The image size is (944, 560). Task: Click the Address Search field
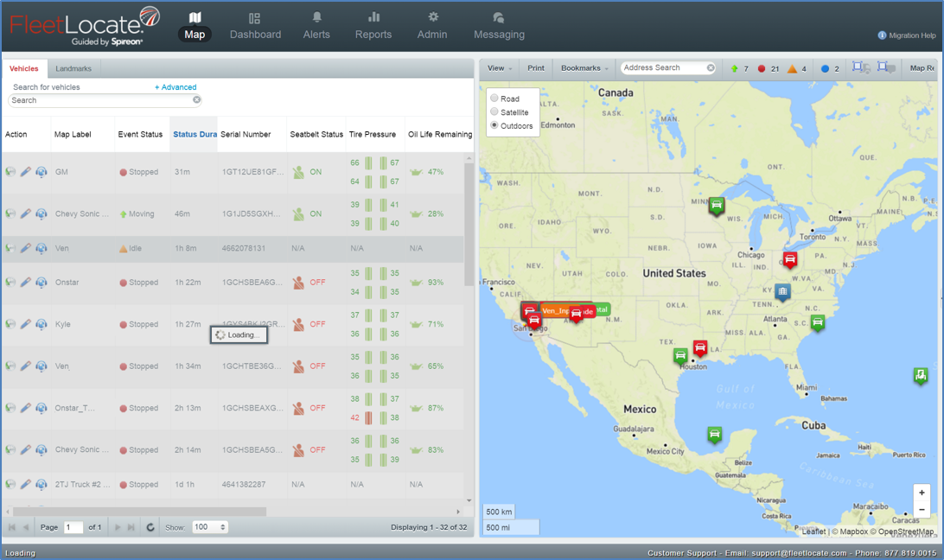(662, 68)
